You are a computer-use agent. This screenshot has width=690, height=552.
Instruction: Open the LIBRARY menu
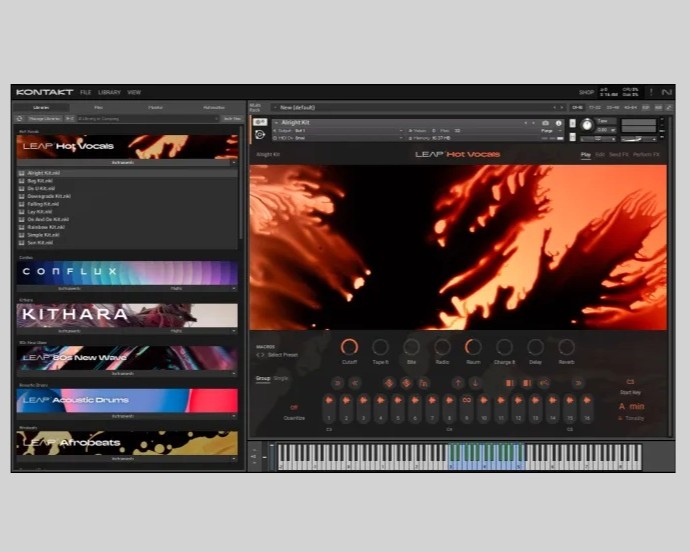pos(109,92)
